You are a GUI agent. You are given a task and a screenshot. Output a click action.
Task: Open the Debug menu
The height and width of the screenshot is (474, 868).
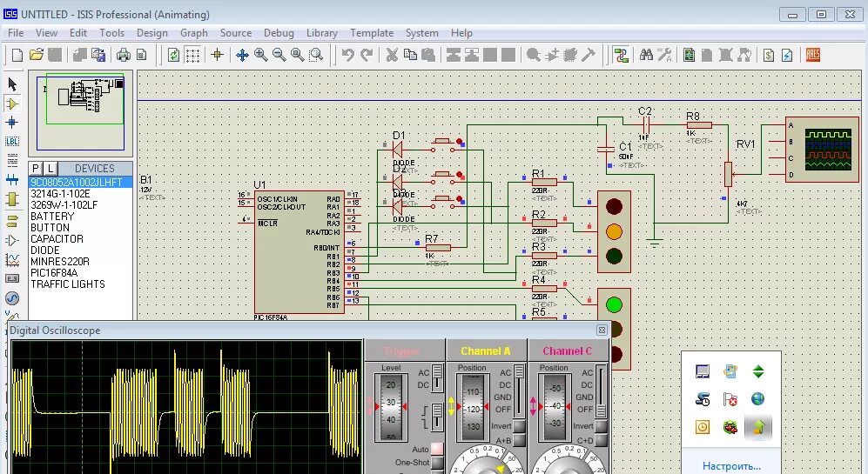(279, 33)
